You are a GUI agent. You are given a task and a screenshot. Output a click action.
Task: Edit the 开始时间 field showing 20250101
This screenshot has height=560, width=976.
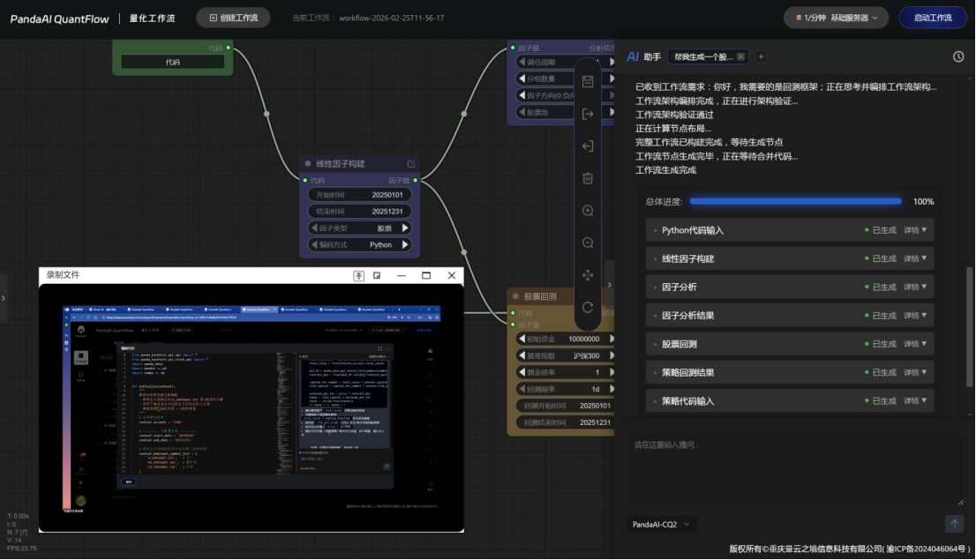[360, 195]
